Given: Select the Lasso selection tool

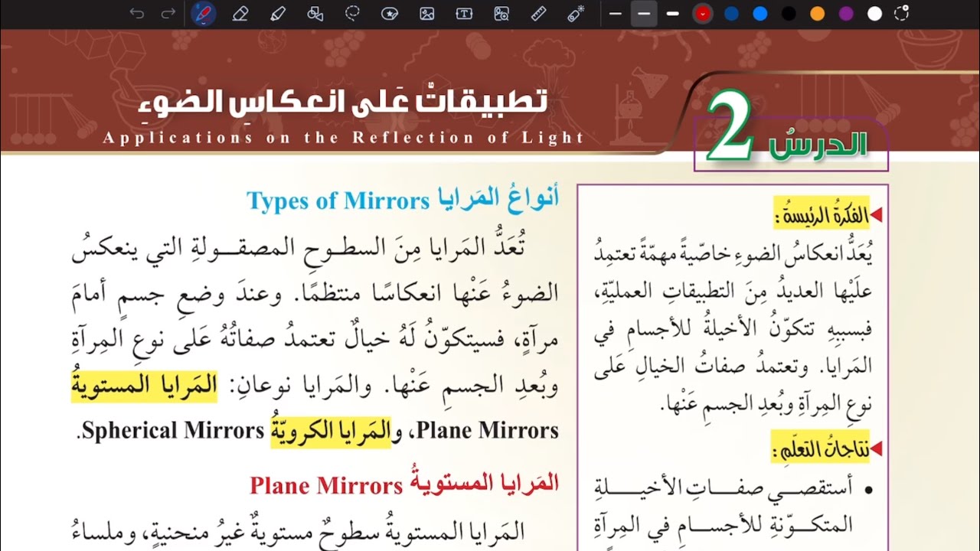Looking at the screenshot, I should pos(352,14).
